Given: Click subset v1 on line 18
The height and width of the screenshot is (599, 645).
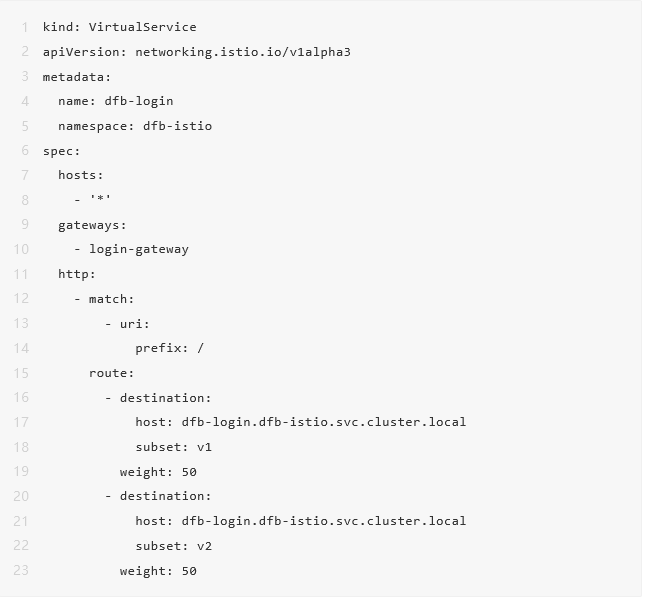Looking at the screenshot, I should [x=174, y=447].
